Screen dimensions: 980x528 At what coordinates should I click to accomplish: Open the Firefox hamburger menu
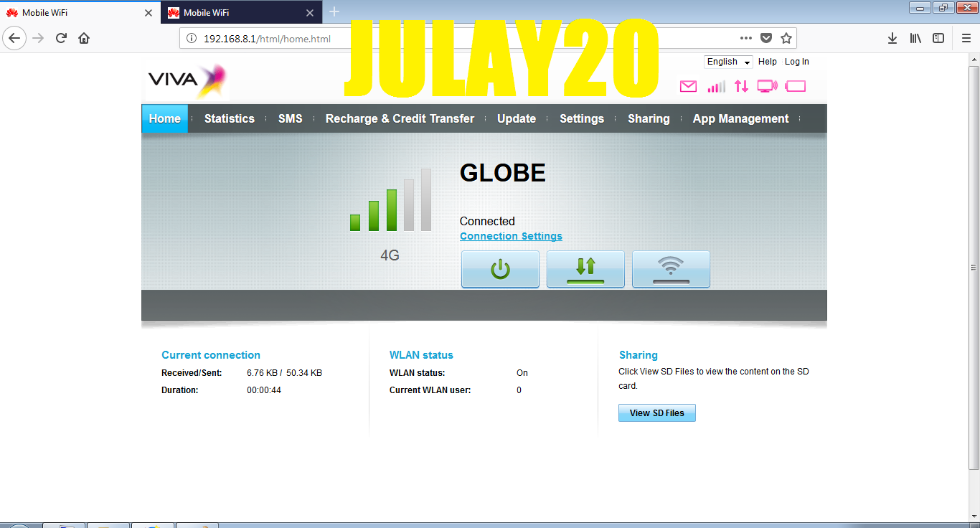pos(966,38)
